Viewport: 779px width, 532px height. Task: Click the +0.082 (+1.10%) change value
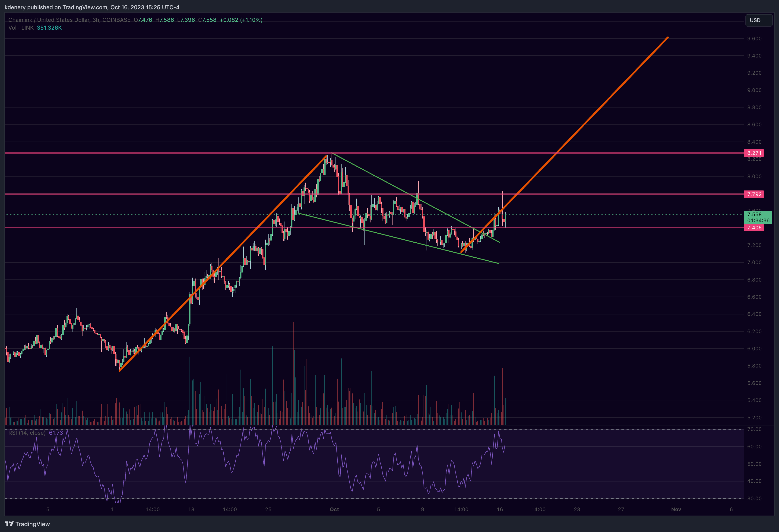coord(241,20)
